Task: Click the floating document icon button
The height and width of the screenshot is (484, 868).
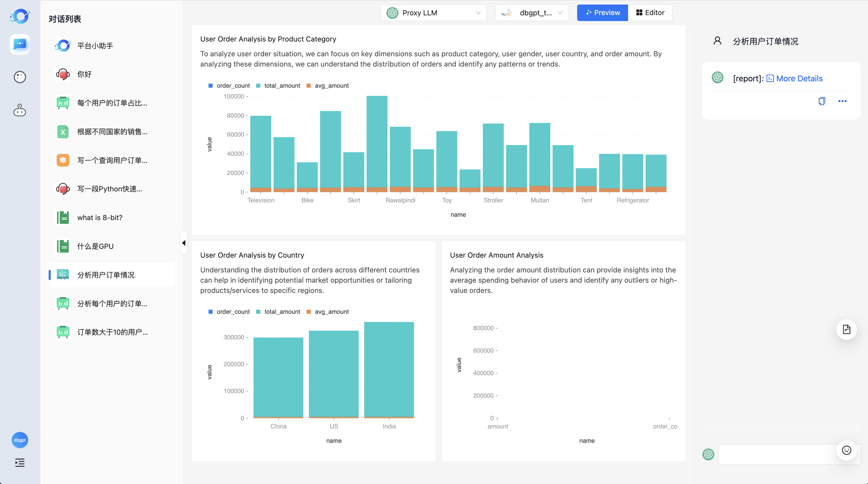Action: [x=846, y=329]
